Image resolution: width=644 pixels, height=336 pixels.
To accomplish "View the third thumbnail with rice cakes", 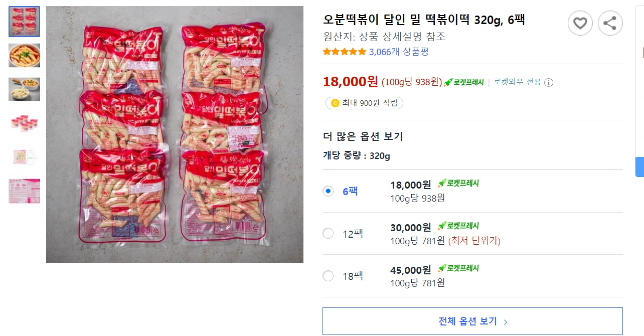I will [x=24, y=89].
